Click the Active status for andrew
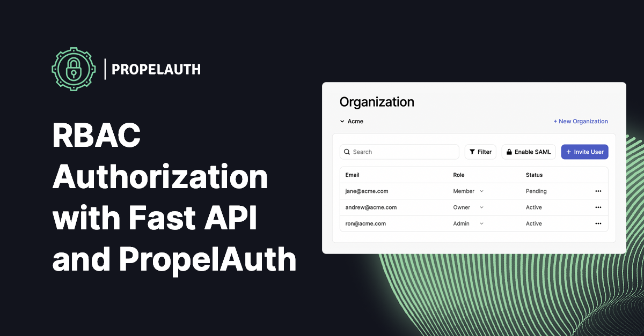This screenshot has height=336, width=644. (534, 207)
